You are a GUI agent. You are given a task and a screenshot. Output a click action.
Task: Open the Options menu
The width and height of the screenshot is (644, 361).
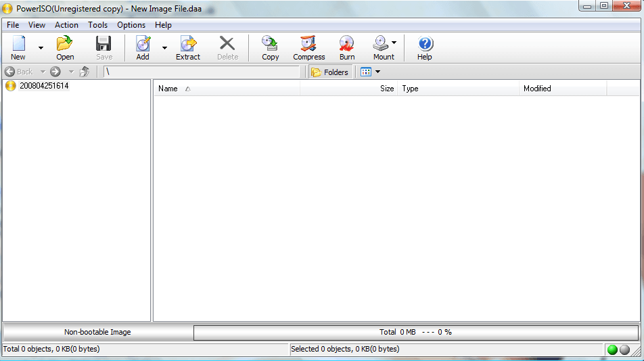tap(131, 25)
